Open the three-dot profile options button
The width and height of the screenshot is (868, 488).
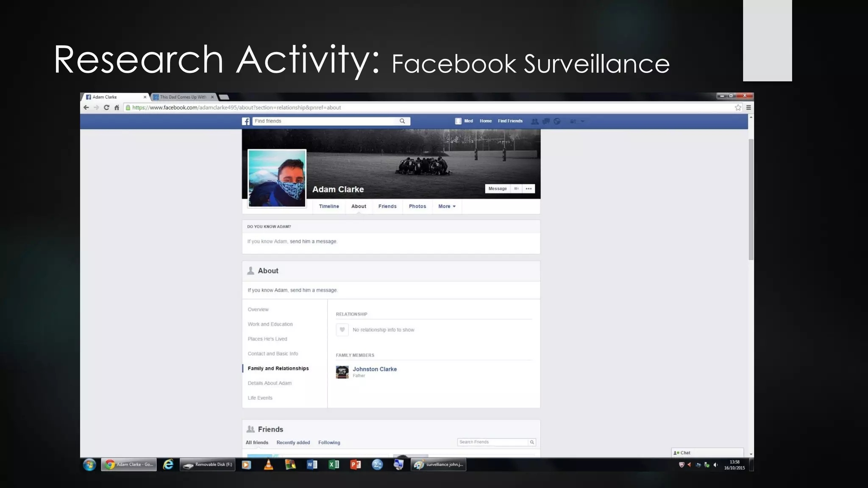click(x=529, y=189)
